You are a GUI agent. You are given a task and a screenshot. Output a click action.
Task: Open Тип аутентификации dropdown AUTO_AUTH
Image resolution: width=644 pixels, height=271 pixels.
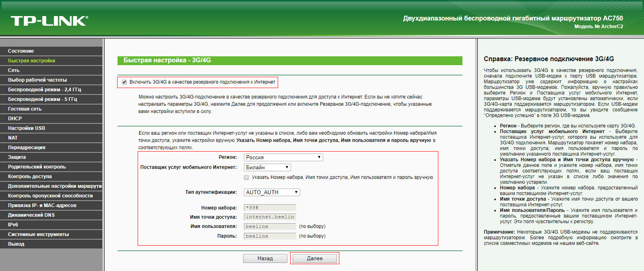click(x=272, y=192)
